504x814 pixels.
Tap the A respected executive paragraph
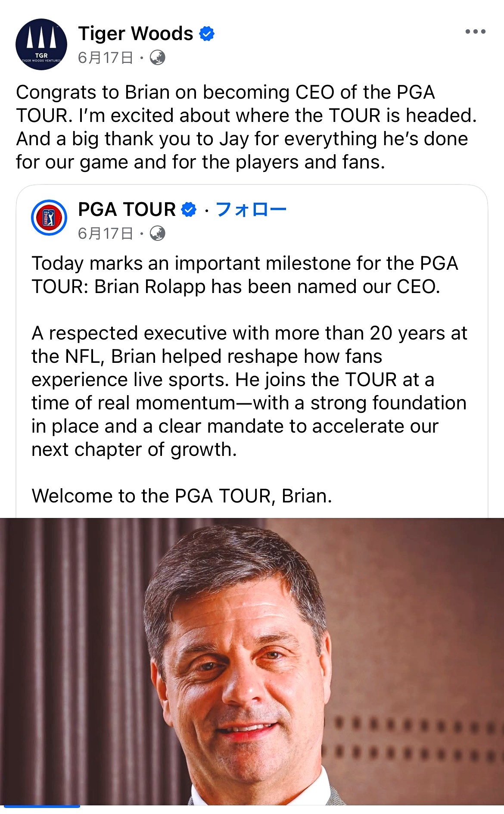pos(249,391)
